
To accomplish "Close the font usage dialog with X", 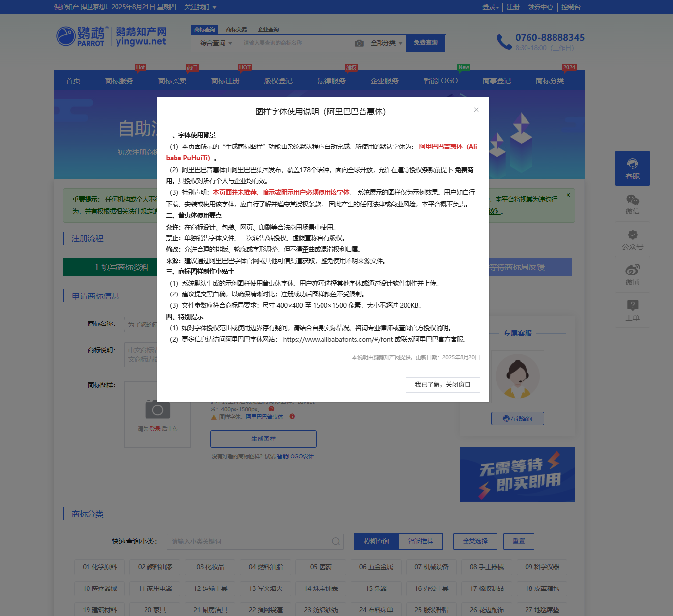I will (476, 110).
